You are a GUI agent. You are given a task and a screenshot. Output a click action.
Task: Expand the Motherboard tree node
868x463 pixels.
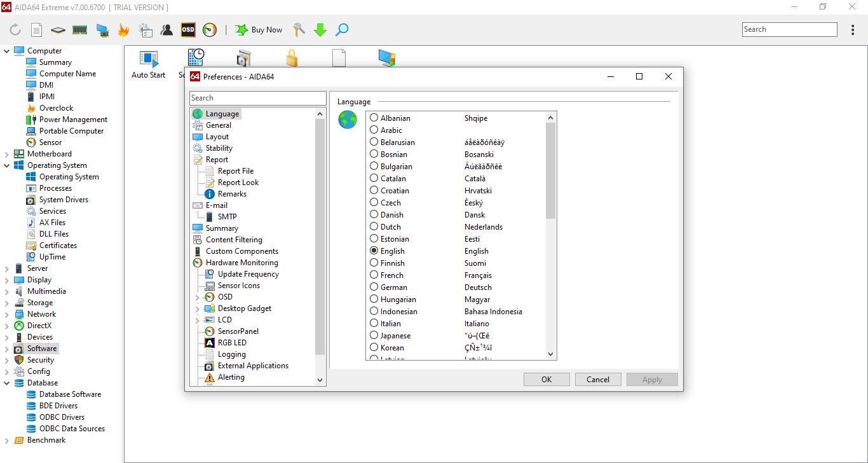[x=7, y=154]
